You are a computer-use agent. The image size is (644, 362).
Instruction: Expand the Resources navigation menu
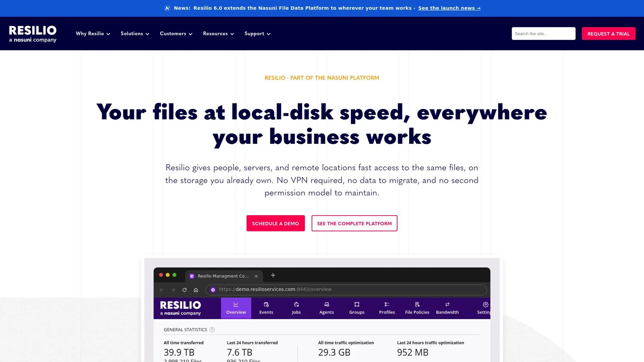point(218,34)
